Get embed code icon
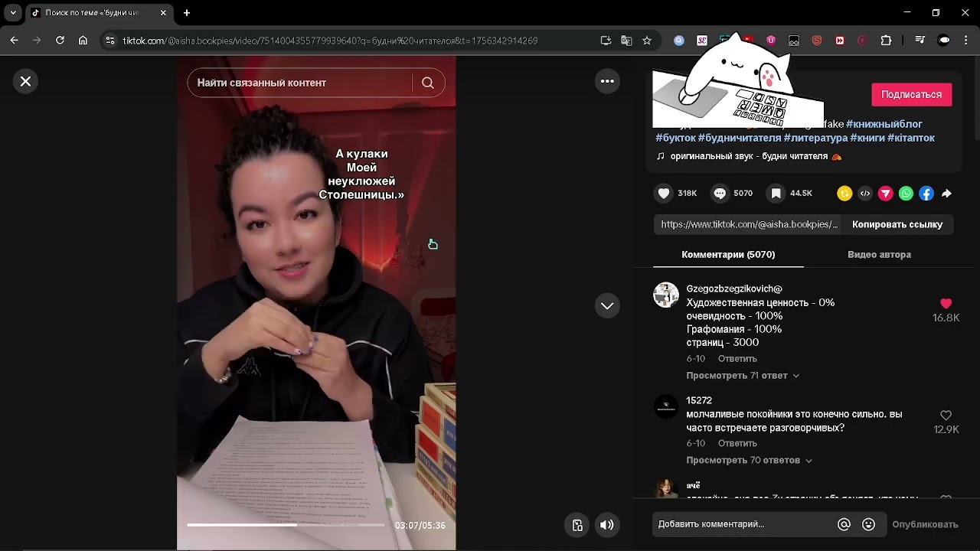980x551 pixels. pos(865,194)
